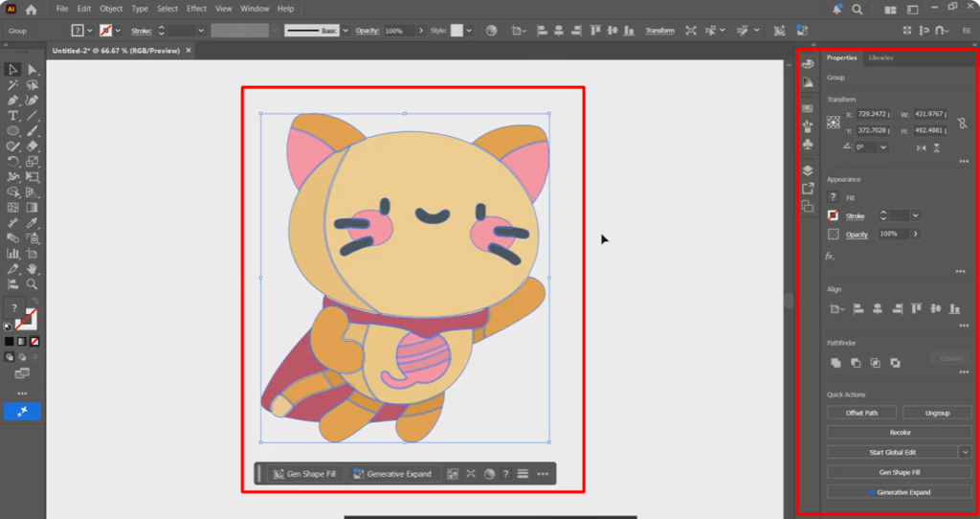Reset to default fill and stroke
The width and height of the screenshot is (980, 519).
(8, 327)
